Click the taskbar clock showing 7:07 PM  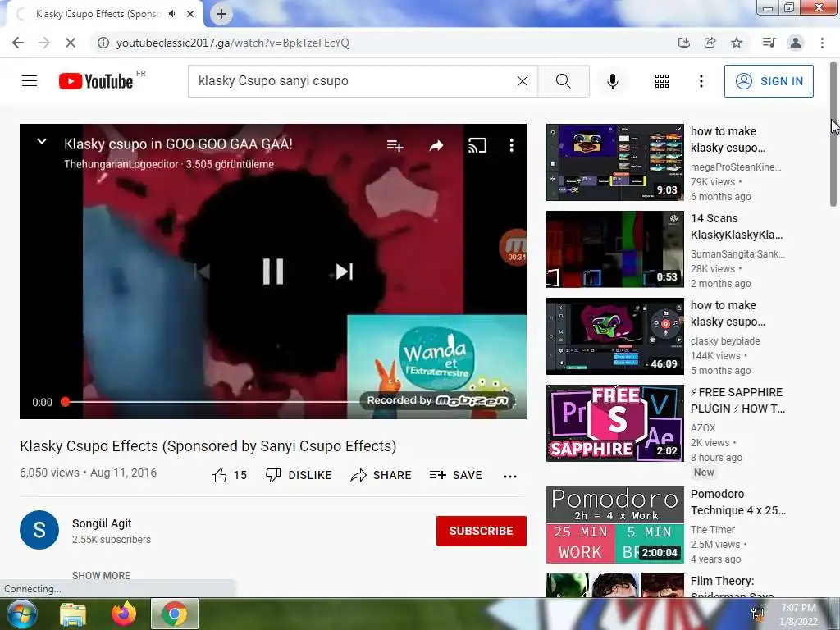tap(798, 614)
